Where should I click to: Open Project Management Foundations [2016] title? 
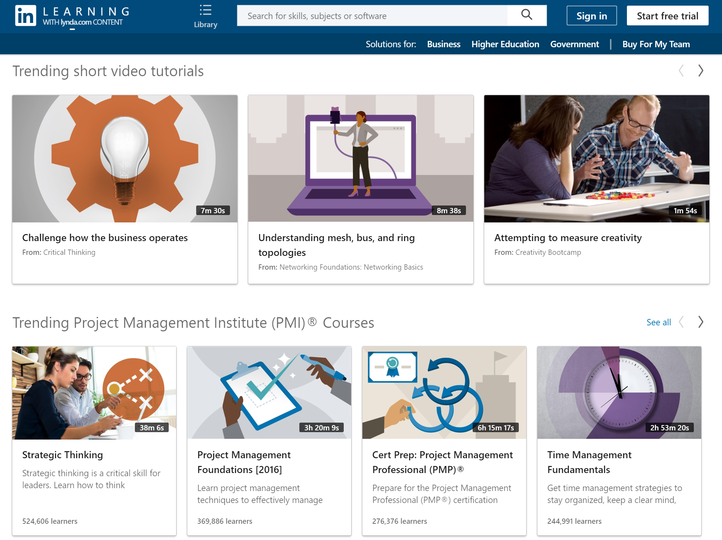tap(244, 462)
